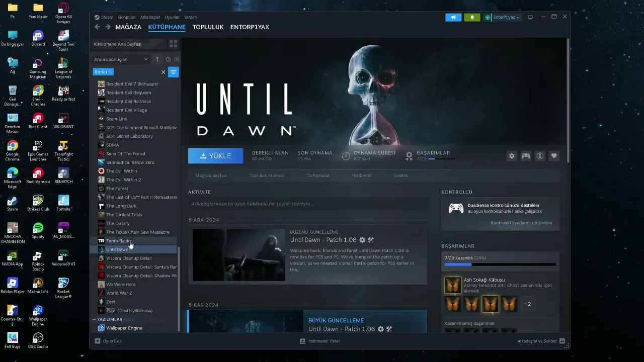The width and height of the screenshot is (644, 362).
Task: Switch to the MAĞAZA tab
Action: click(x=128, y=27)
